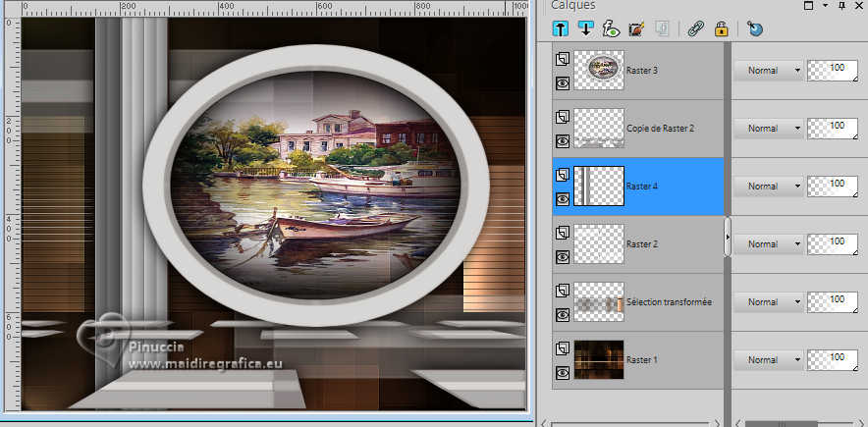Click the raster type icon of Raster 1
The height and width of the screenshot is (427, 868).
coord(563,347)
